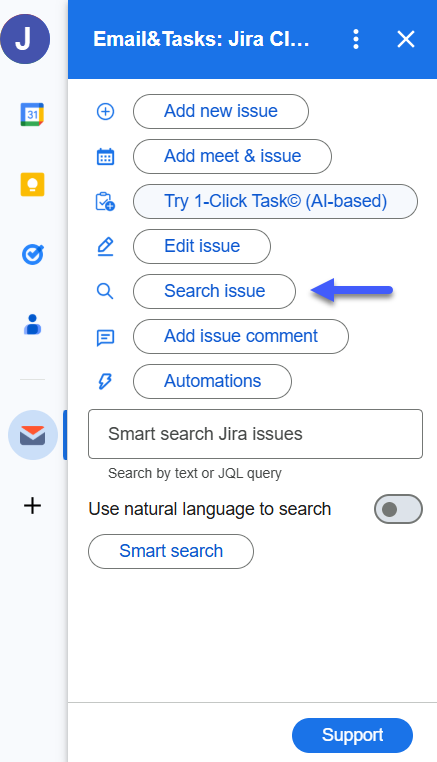
Task: Focus the Smart search Jira issues field
Action: tap(255, 434)
